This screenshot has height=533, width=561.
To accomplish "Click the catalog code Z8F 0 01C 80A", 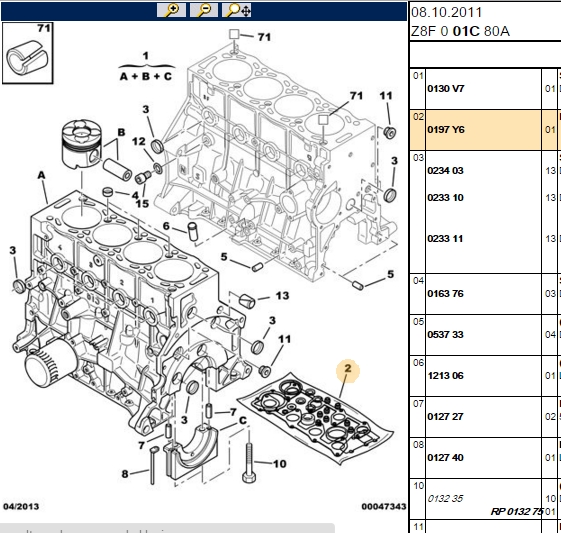I will [460, 31].
